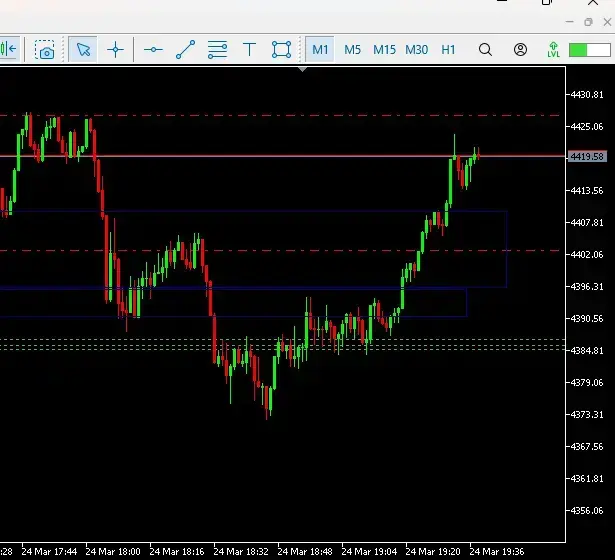Switch chart to M30 timeframe
The width and height of the screenshot is (615, 560).
click(417, 50)
